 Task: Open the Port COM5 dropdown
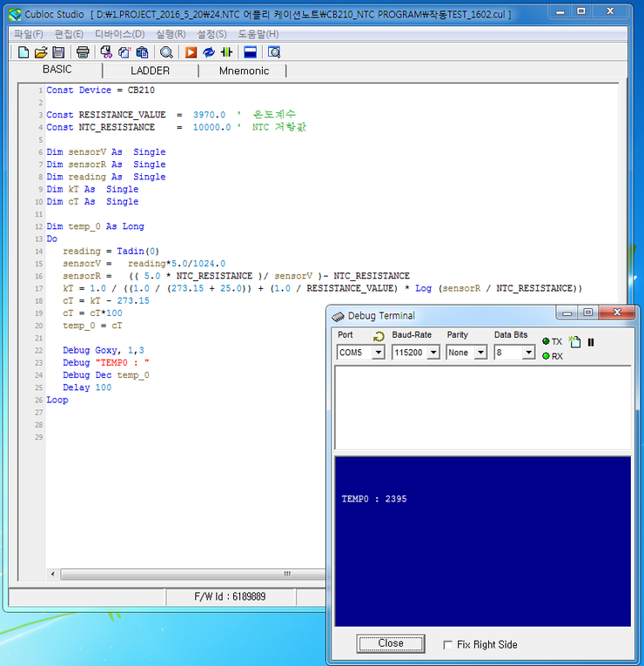click(x=378, y=353)
